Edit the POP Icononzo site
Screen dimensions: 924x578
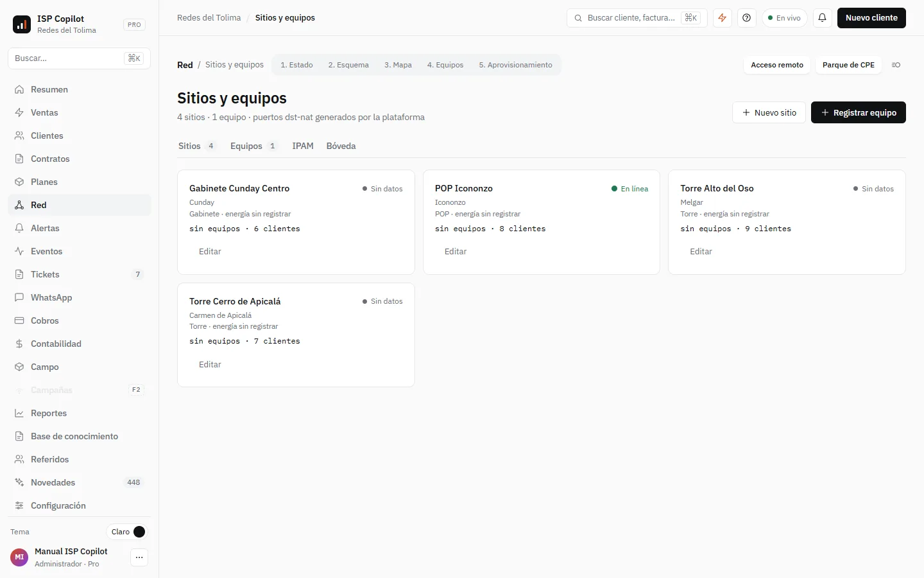456,252
